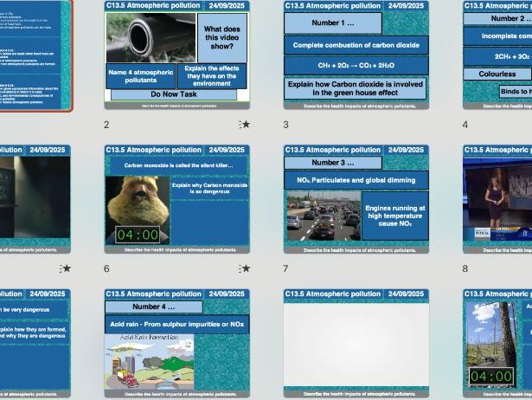
Task: Select the blank white content slide thumbnail
Action: [x=356, y=344]
